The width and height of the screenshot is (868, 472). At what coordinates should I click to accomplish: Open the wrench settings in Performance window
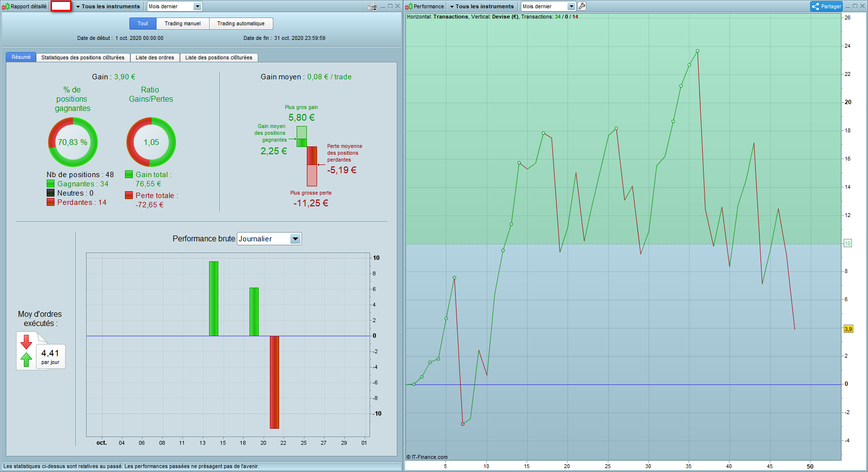(582, 6)
